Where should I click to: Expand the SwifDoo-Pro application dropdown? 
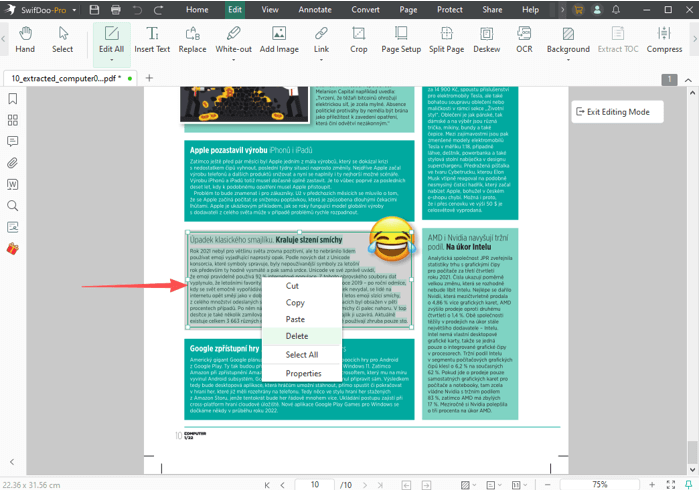point(74,10)
